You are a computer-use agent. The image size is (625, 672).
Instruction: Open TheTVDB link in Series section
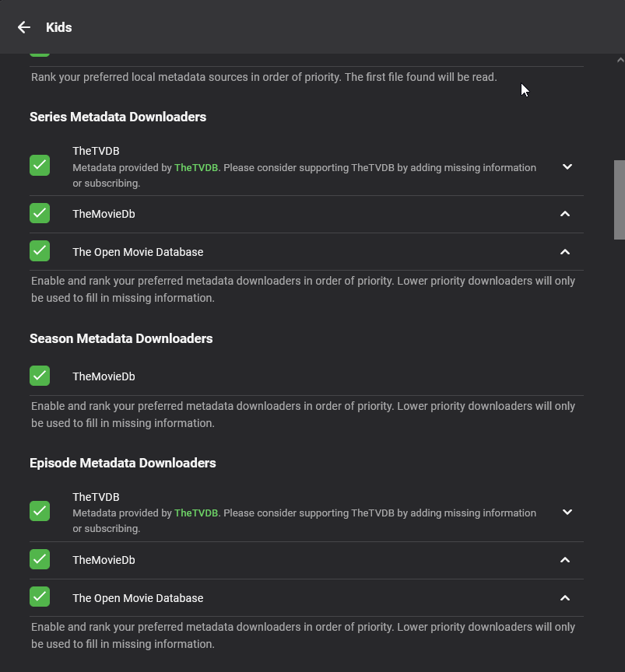[x=196, y=167]
